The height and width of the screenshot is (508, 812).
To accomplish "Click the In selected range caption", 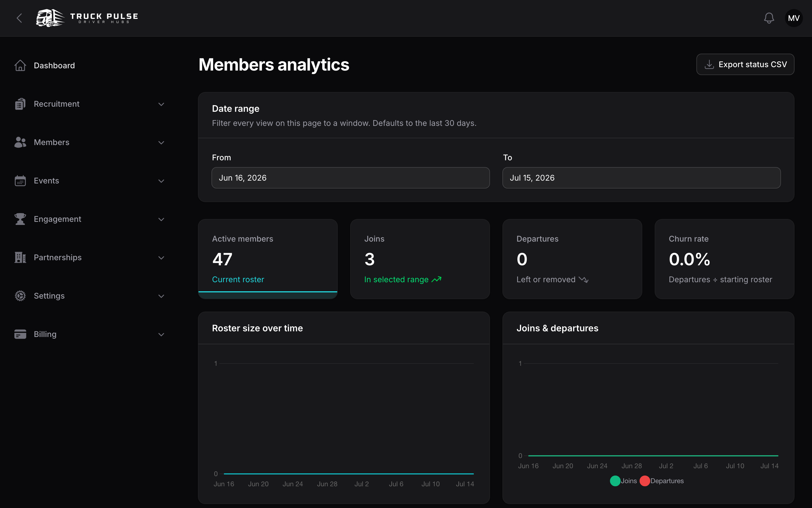I will 396,279.
